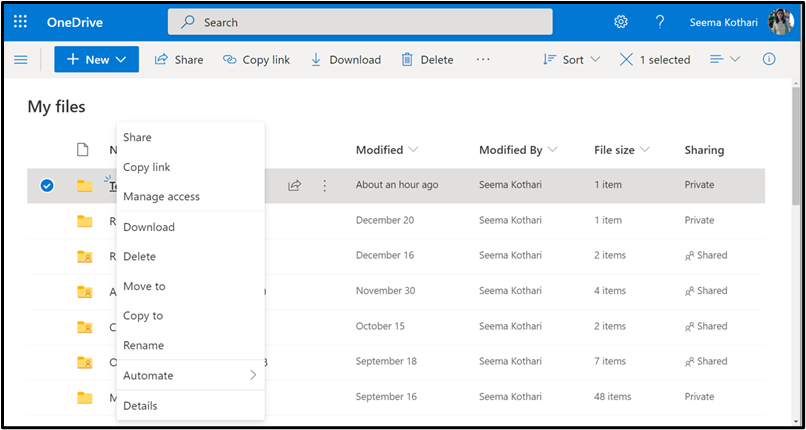Uncheck the selected folder's blue checkmark
The width and height of the screenshot is (806, 430).
coord(46,185)
